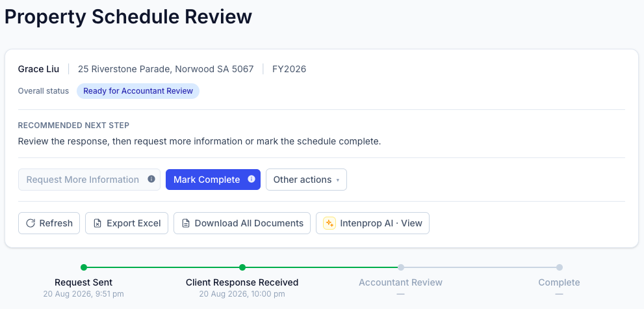This screenshot has width=644, height=309.
Task: Click the Overall status label
Action: tap(44, 91)
